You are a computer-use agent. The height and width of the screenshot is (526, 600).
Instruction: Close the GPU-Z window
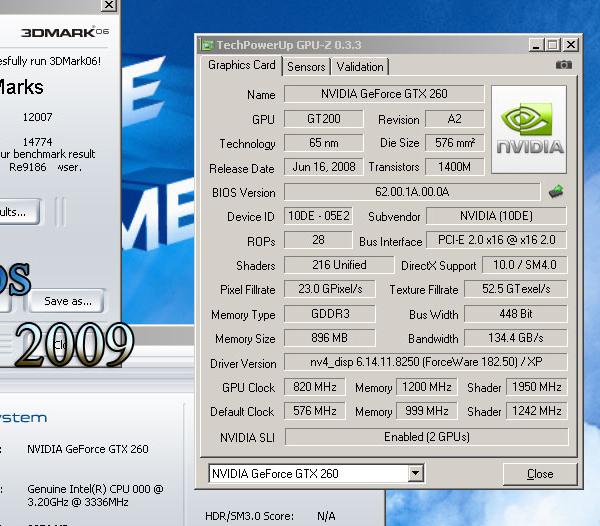[x=571, y=45]
